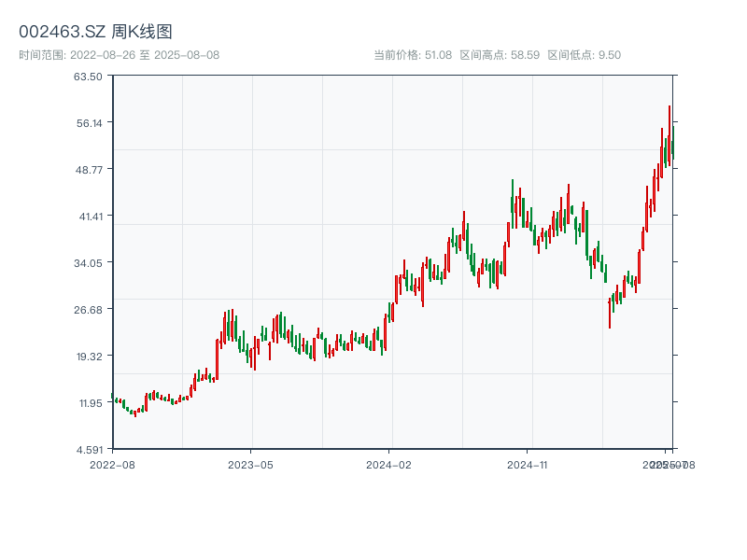The width and height of the screenshot is (747, 560).
Task: Select the 2024-11 x-axis date label
Action: (x=528, y=464)
